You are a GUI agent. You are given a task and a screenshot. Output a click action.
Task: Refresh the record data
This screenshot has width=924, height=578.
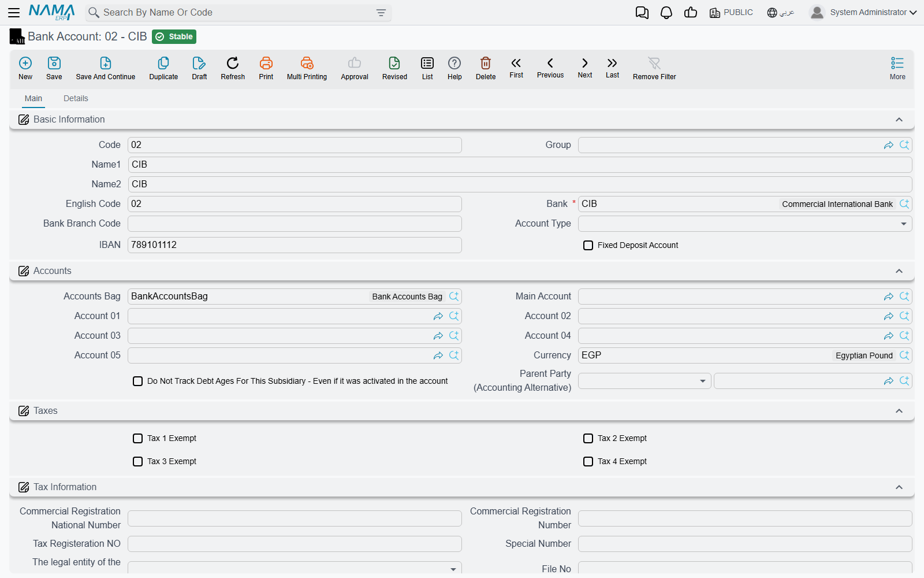pyautogui.click(x=233, y=68)
